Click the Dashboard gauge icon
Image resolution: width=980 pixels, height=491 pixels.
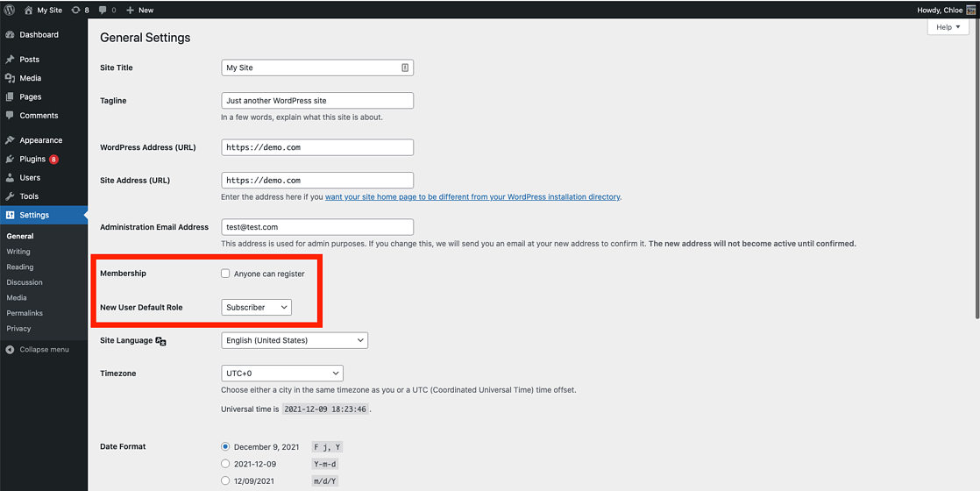click(x=10, y=35)
